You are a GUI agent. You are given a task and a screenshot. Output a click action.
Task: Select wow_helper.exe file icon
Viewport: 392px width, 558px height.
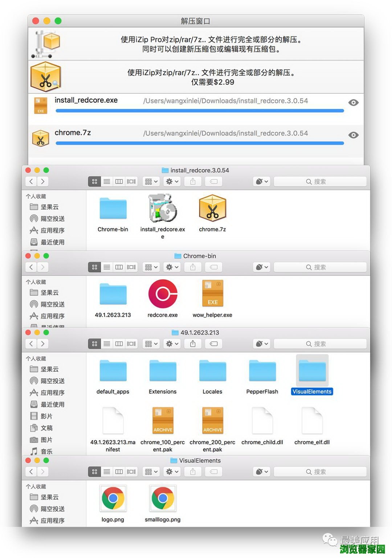(x=212, y=294)
